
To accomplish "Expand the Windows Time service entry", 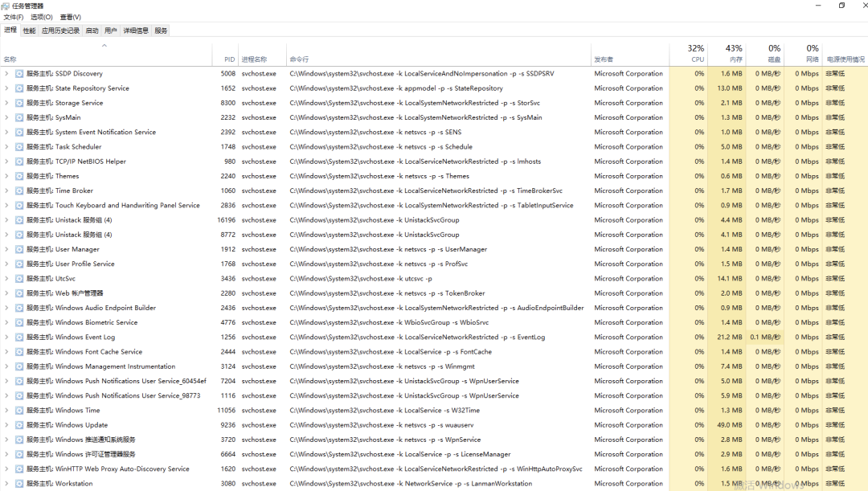I will click(x=6, y=411).
